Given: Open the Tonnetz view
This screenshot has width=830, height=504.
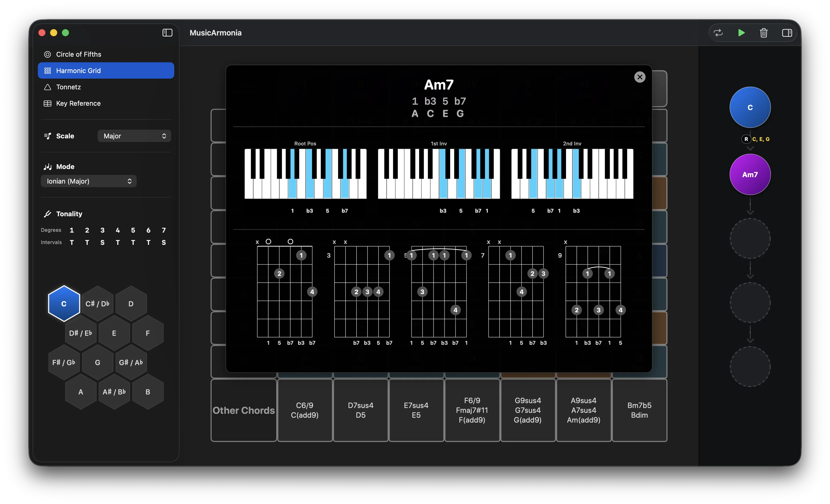Looking at the screenshot, I should coord(106,87).
